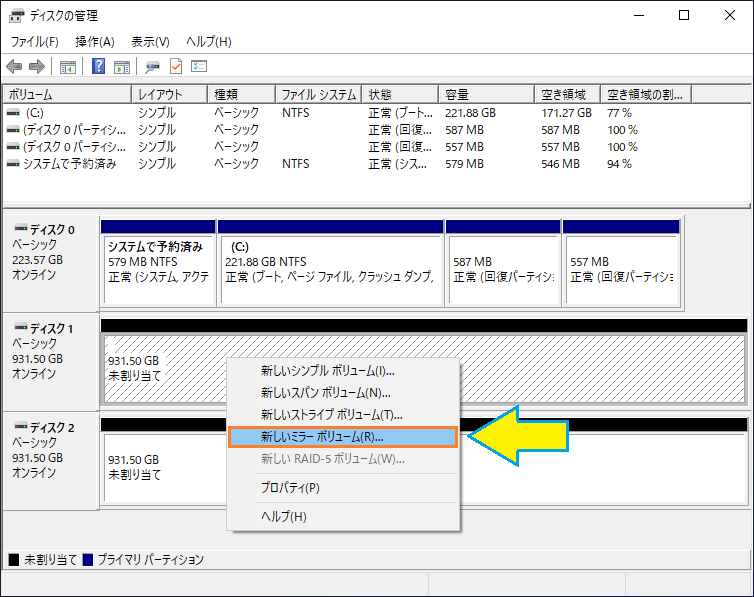
Task: Click the ディスク 0 disk icon
Action: click(x=21, y=227)
